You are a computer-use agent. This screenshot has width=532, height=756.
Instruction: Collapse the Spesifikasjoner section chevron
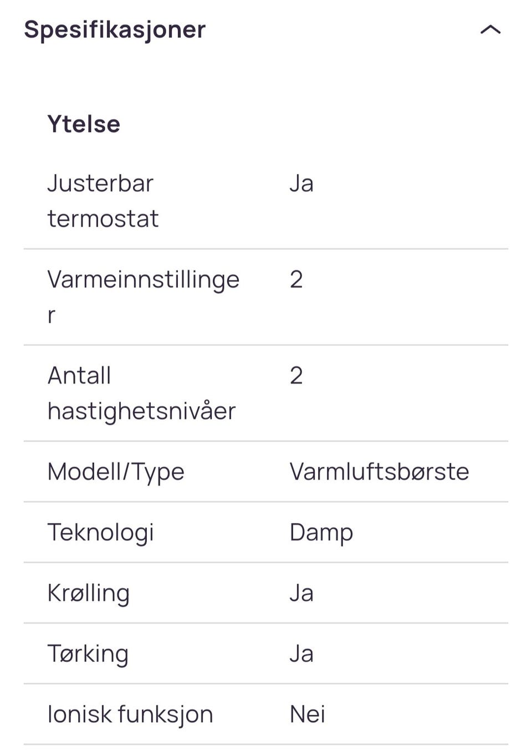490,30
